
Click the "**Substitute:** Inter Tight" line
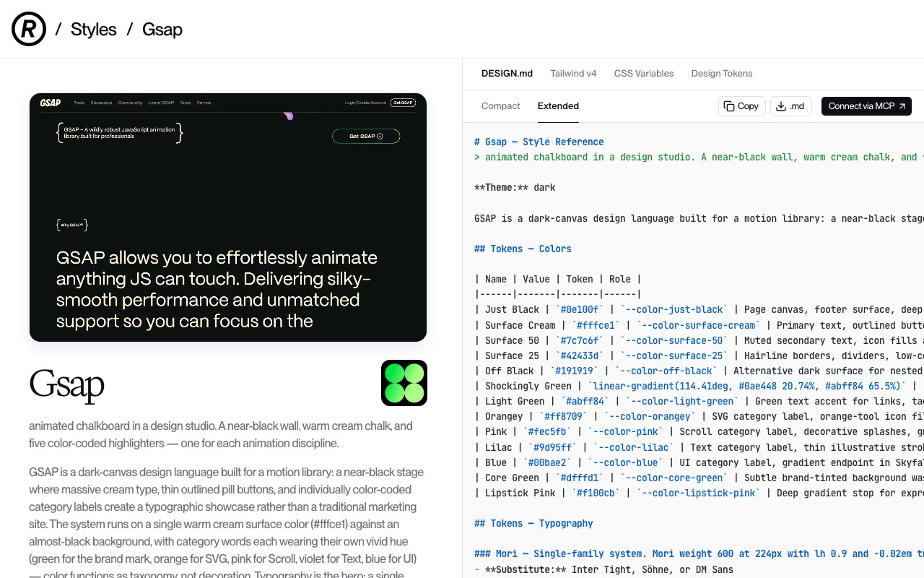[603, 570]
